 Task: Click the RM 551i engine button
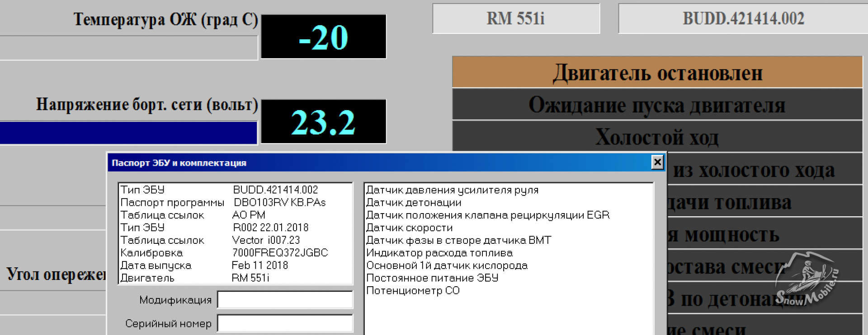[516, 19]
